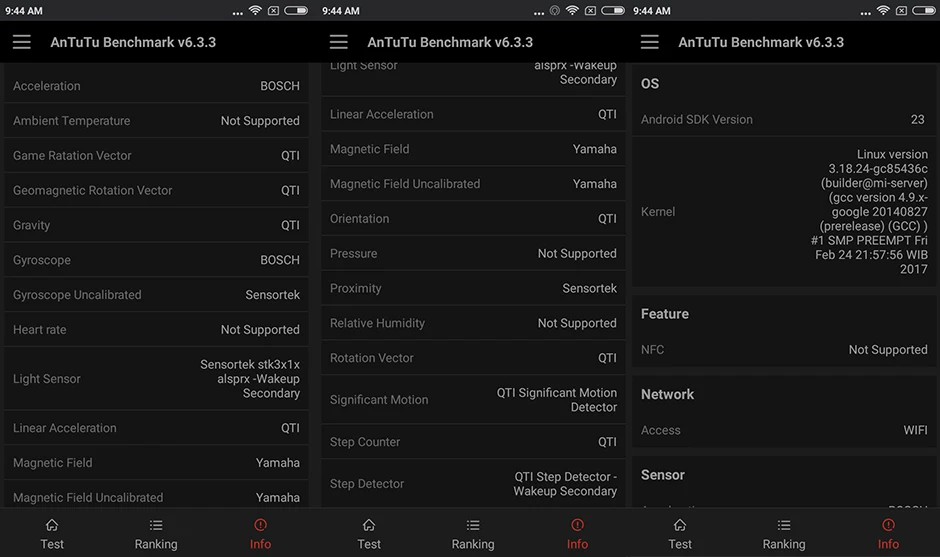Select Gyroscope BOSCH row
The width and height of the screenshot is (940, 557).
(156, 260)
